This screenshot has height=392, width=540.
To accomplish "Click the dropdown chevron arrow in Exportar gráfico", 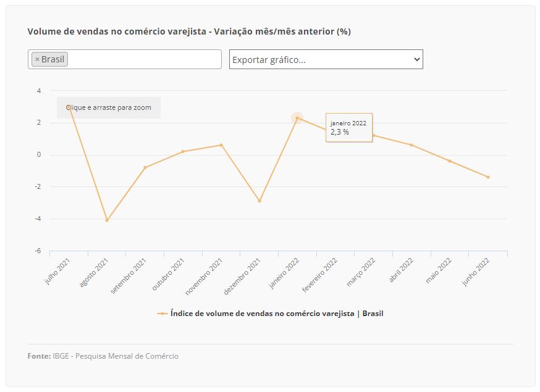I will tap(416, 59).
